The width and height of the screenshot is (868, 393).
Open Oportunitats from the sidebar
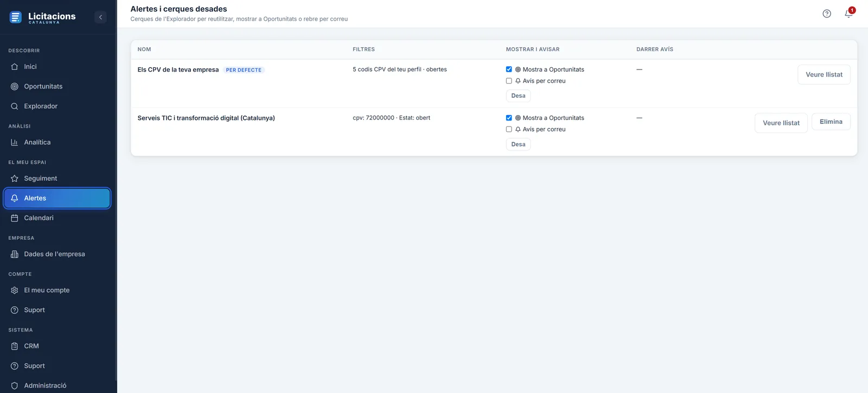[x=57, y=86]
